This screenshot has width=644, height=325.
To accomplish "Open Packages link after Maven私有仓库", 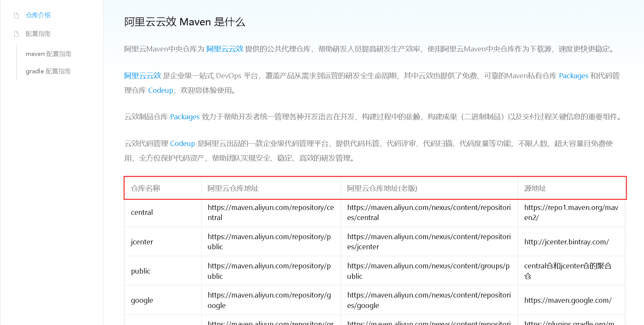I will click(574, 76).
